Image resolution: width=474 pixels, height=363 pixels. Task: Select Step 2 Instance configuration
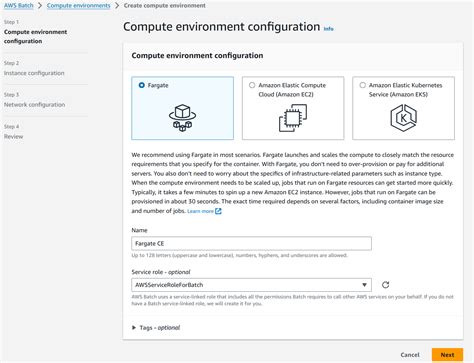pyautogui.click(x=34, y=73)
